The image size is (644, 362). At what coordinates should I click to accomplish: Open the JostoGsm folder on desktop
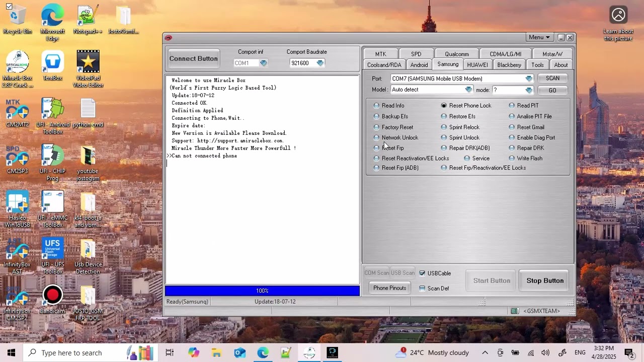(123, 20)
